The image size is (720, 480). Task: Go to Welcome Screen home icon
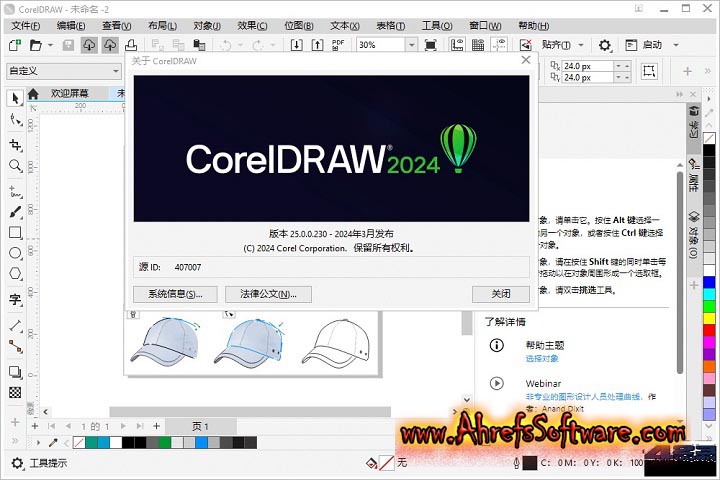[33, 94]
